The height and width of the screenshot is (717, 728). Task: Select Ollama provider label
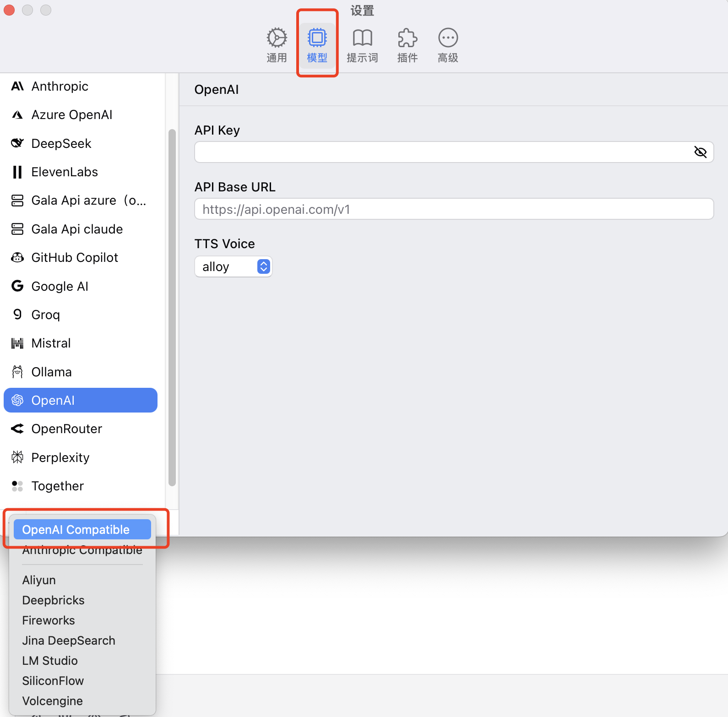52,372
